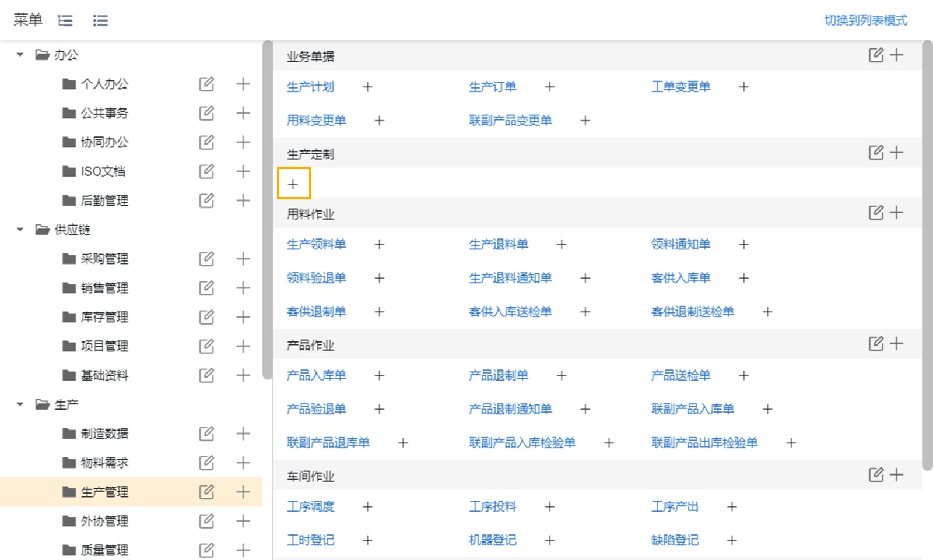Edit the 基础资料 folder
Screen dimensions: 933x560
tap(206, 375)
